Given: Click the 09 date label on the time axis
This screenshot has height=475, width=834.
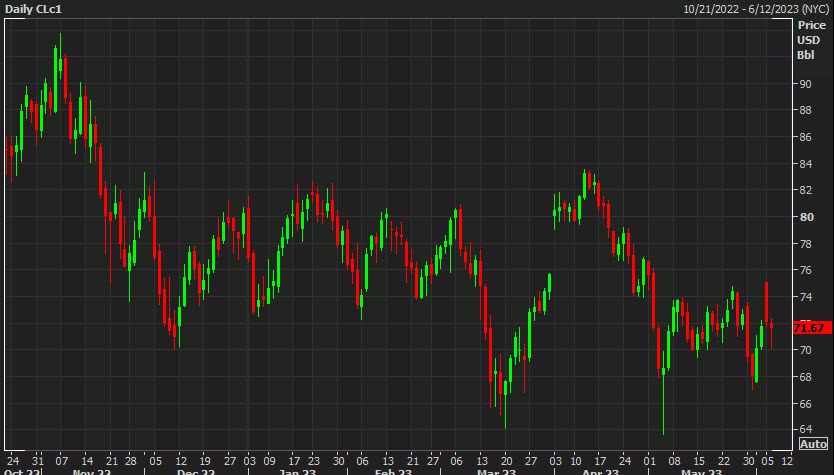Looking at the screenshot, I should tap(269, 461).
